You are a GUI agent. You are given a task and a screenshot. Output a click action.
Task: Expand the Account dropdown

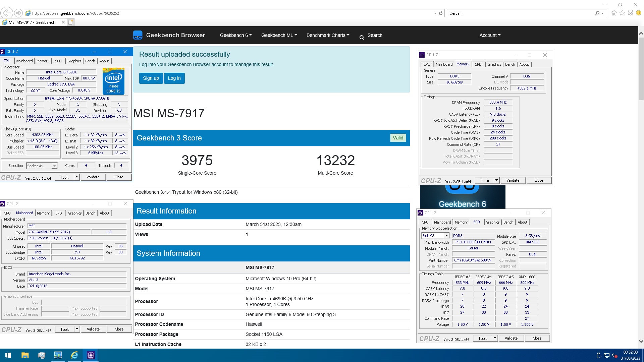point(490,35)
